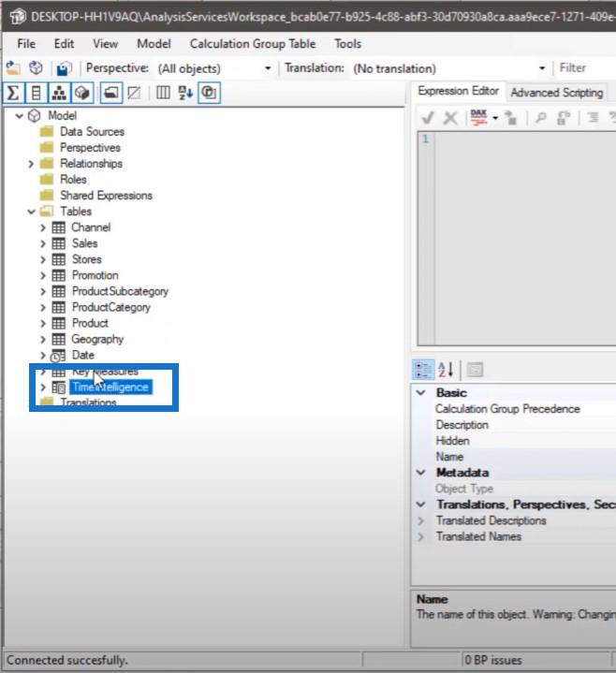Click inside the expression editor text area
This screenshot has width=616, height=673.
(525, 238)
